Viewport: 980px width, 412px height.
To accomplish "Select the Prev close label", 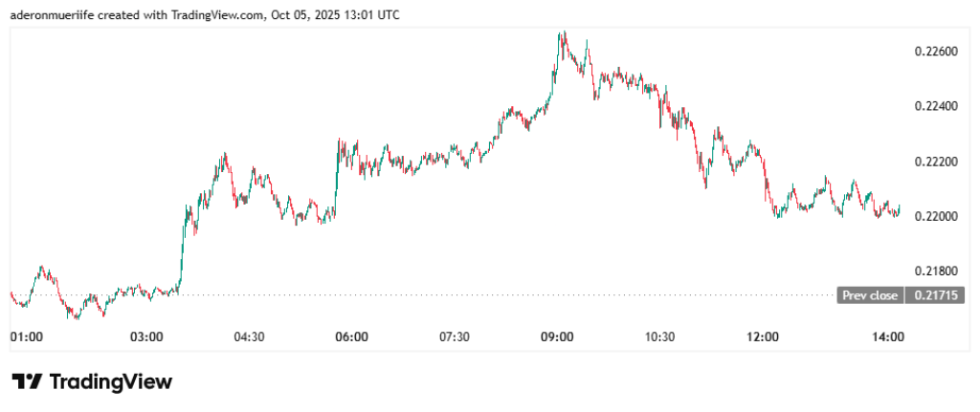I will 870,295.
